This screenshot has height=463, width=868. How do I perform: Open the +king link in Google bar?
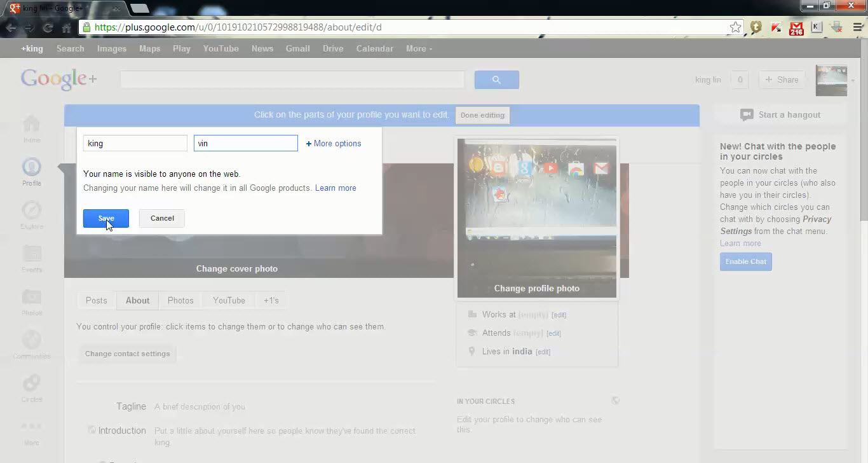[32, 48]
